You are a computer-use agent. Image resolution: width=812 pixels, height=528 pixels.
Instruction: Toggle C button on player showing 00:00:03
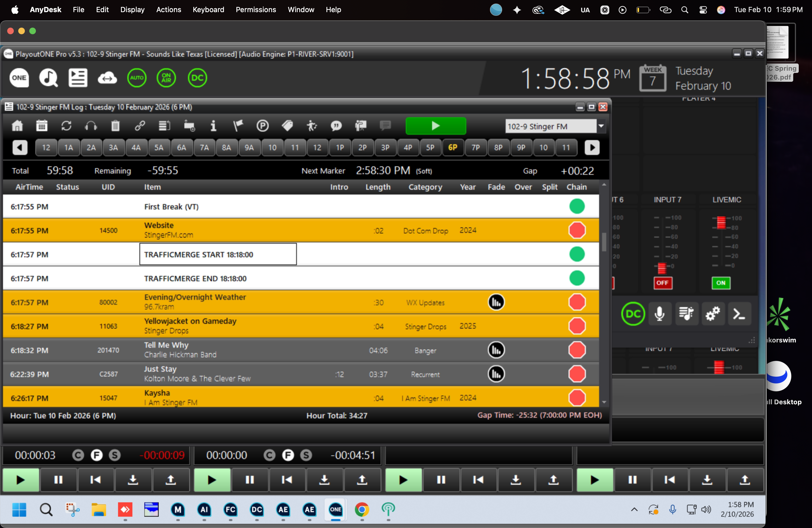78,455
